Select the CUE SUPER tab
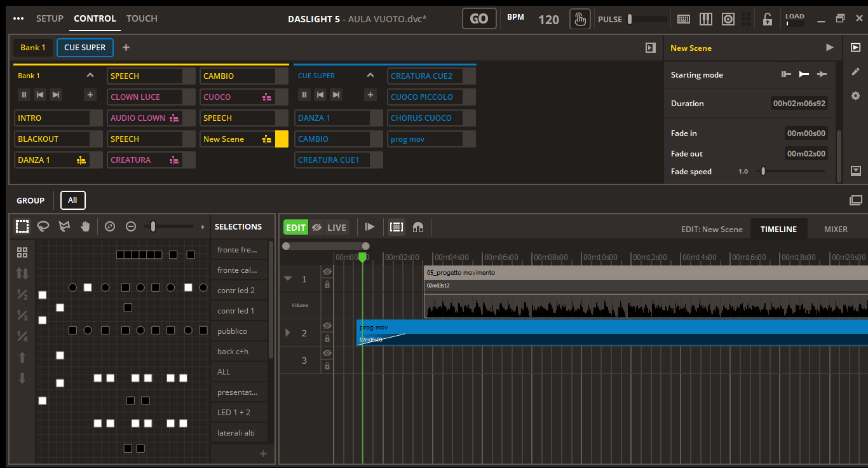 point(85,48)
